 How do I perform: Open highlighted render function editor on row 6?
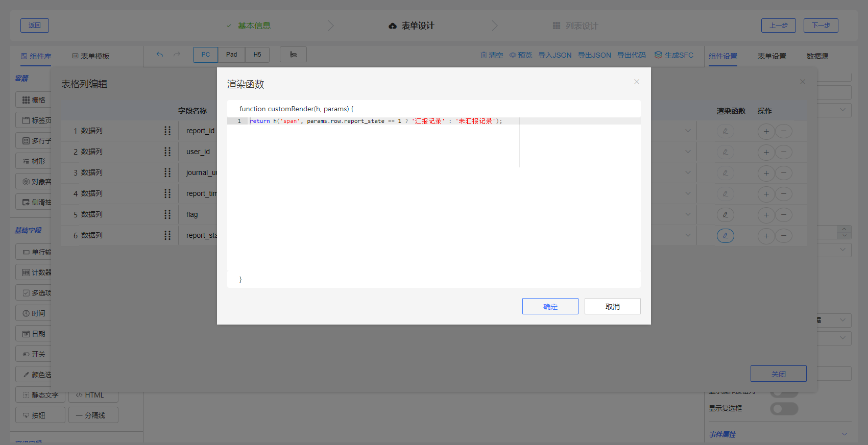click(x=726, y=236)
